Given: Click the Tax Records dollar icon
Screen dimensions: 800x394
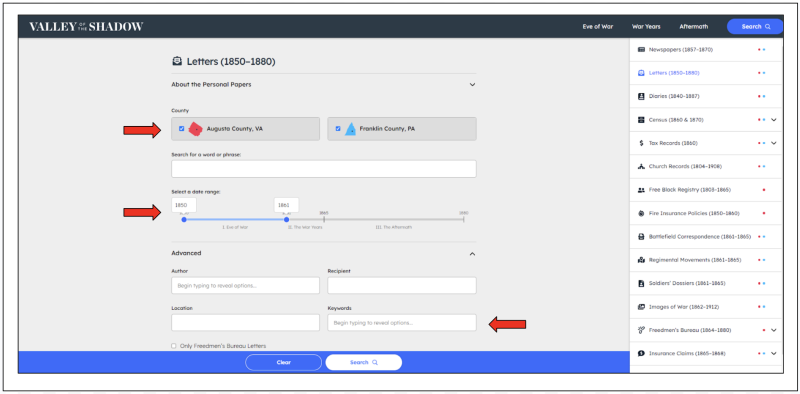Looking at the screenshot, I should click(641, 143).
